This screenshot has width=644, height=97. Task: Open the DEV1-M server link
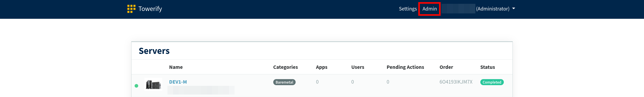178,82
